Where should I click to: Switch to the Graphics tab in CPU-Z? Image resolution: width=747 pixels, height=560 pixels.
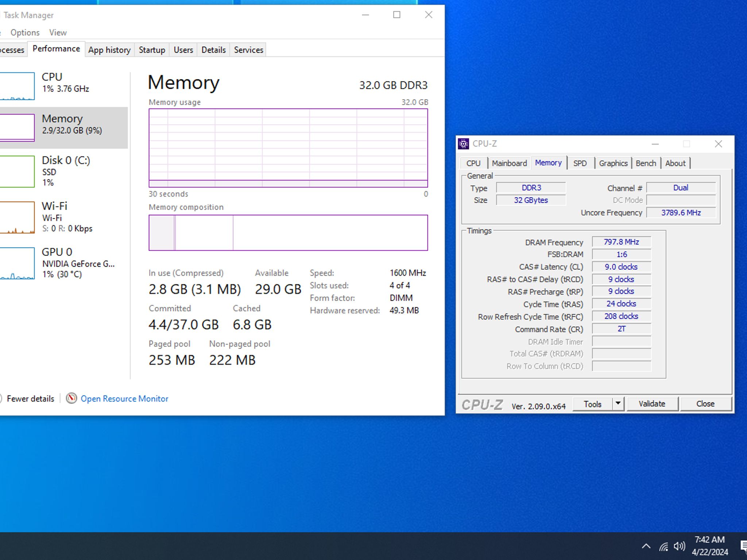pyautogui.click(x=613, y=163)
